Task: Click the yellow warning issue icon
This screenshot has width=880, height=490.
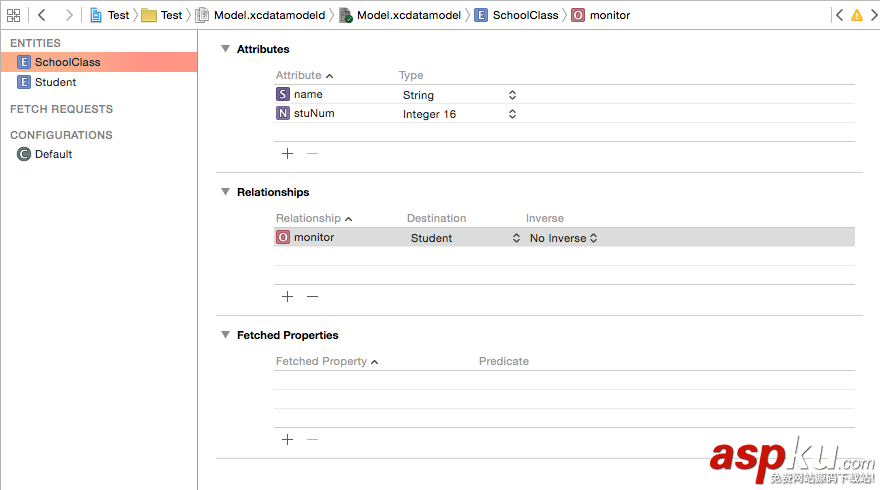Action: 857,15
